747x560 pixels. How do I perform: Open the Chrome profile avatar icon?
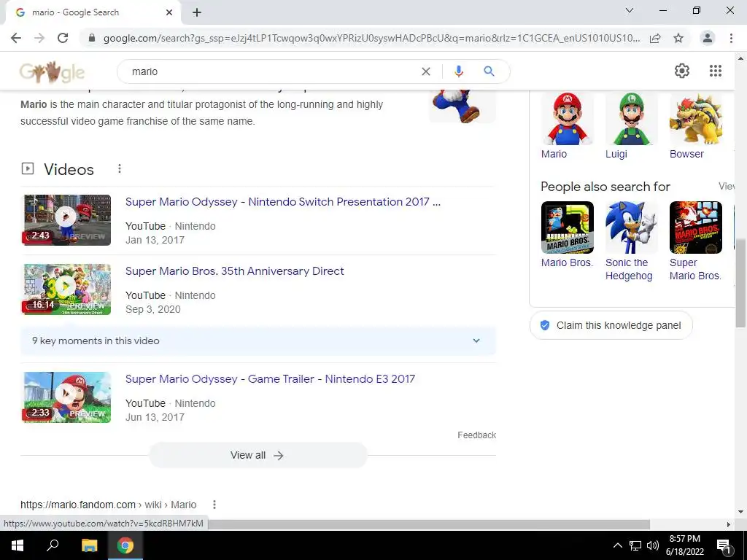(708, 38)
